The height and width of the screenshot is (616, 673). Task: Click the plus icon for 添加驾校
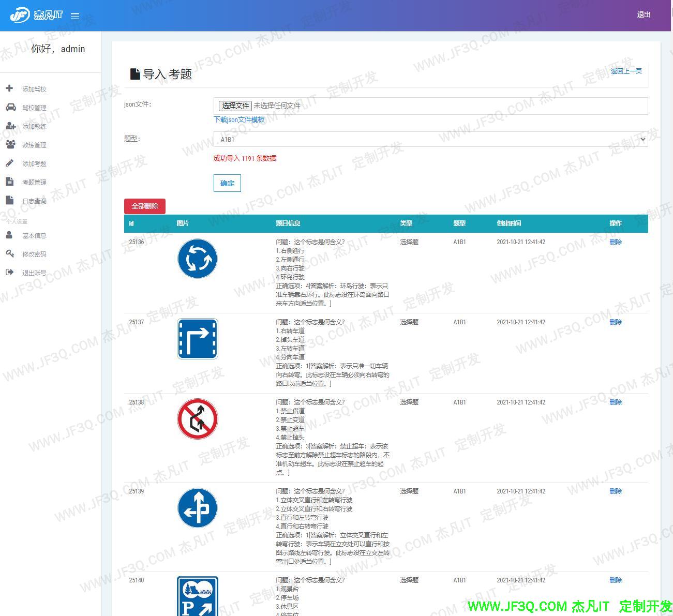tap(9, 88)
